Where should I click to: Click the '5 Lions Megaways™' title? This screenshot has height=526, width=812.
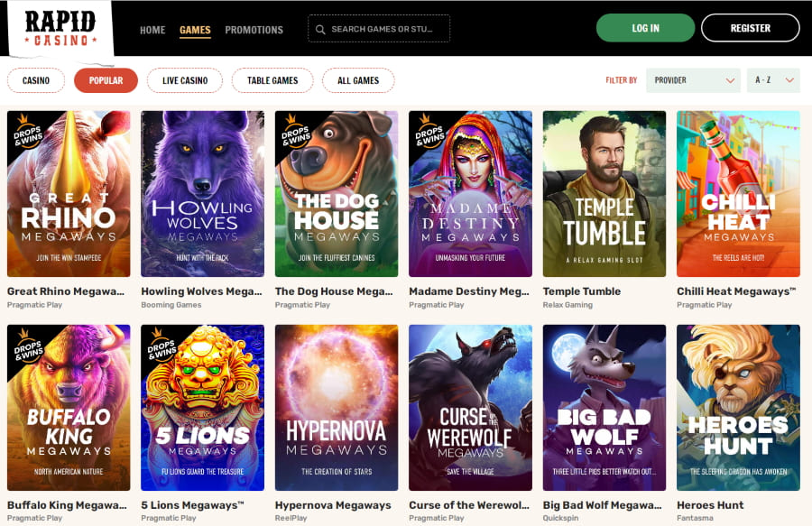tap(192, 505)
